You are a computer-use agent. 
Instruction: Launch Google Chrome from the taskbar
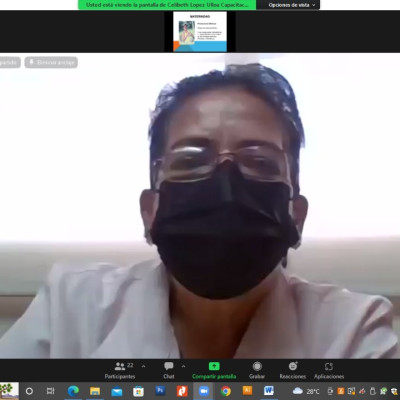click(226, 391)
